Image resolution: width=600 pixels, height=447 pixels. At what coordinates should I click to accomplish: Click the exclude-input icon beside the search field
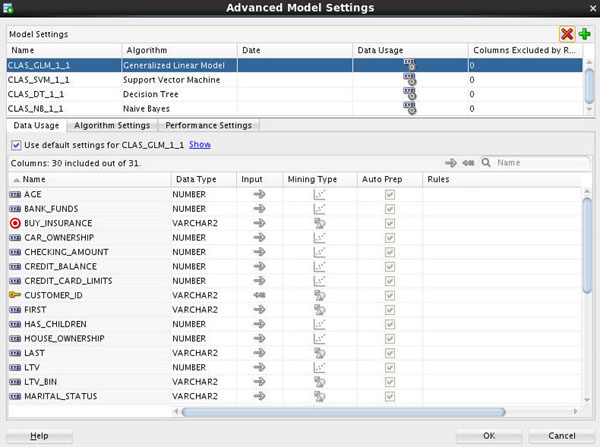click(468, 163)
